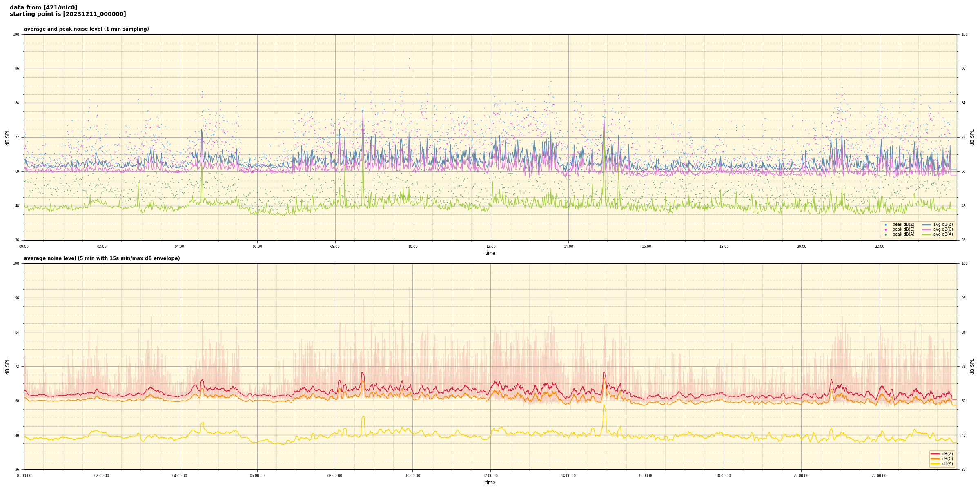Click the 12:00 tick label on upper chart
This screenshot has height=490, width=980.
[490, 247]
